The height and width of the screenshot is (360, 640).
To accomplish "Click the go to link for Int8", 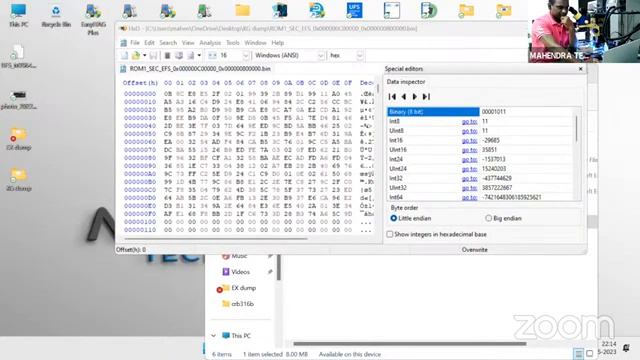I will (x=469, y=122).
